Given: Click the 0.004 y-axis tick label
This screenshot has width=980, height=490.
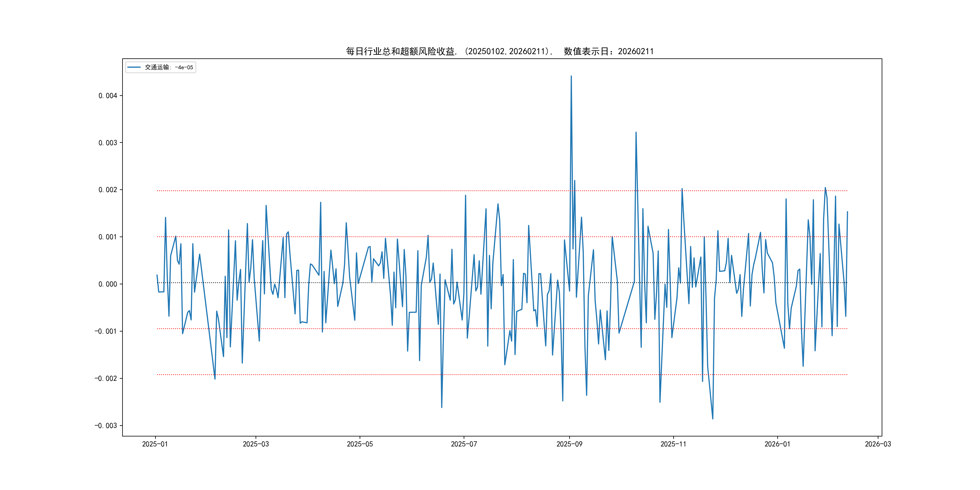Looking at the screenshot, I should 108,96.
